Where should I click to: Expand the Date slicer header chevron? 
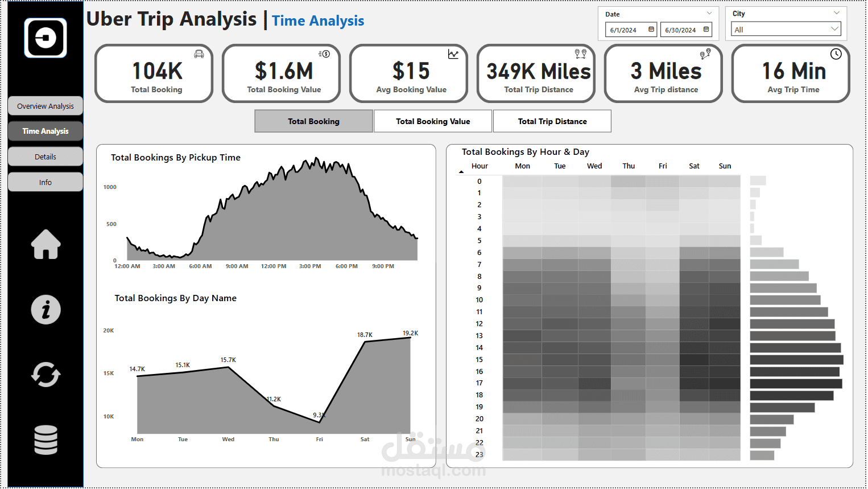click(x=709, y=13)
